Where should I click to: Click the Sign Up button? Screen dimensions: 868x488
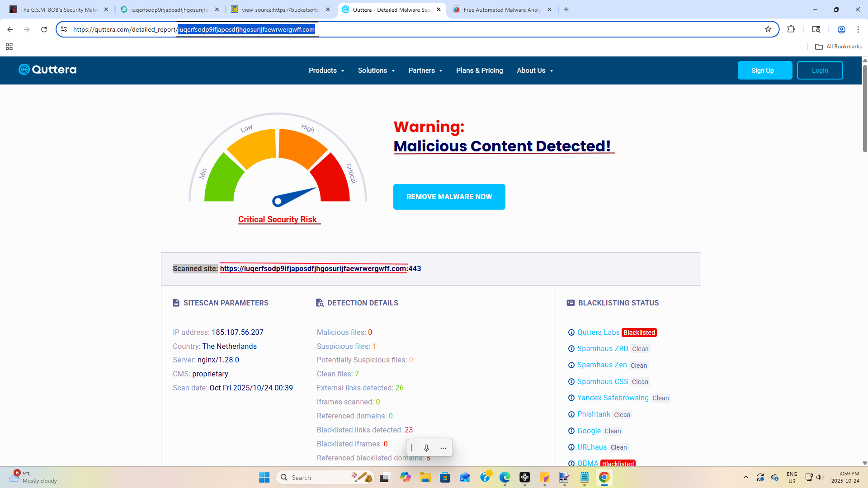[x=765, y=70]
